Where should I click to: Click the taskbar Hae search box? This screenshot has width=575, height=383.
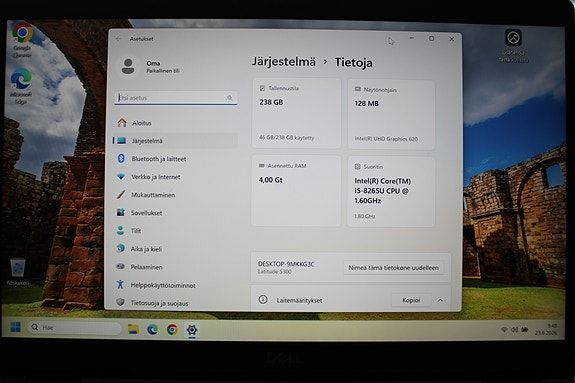[x=74, y=328]
